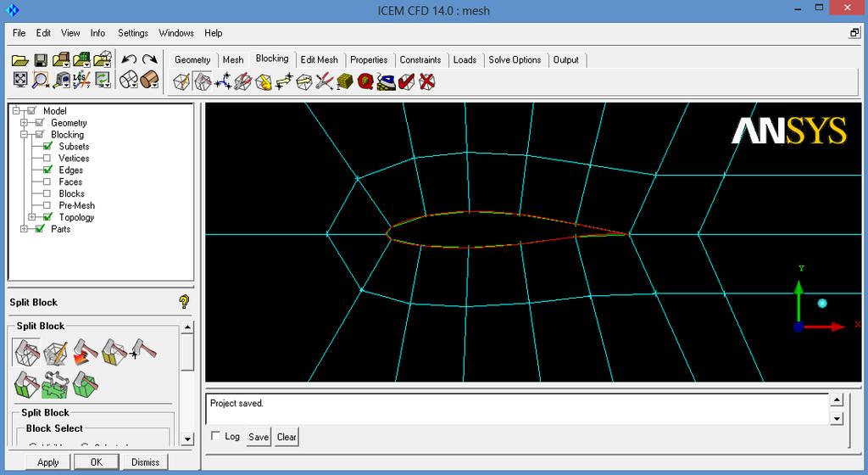Redo the last undone action
The width and height of the screenshot is (868, 475).
point(149,59)
